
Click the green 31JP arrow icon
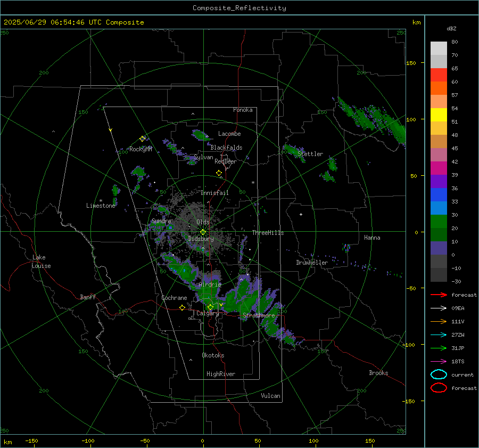[439, 348]
